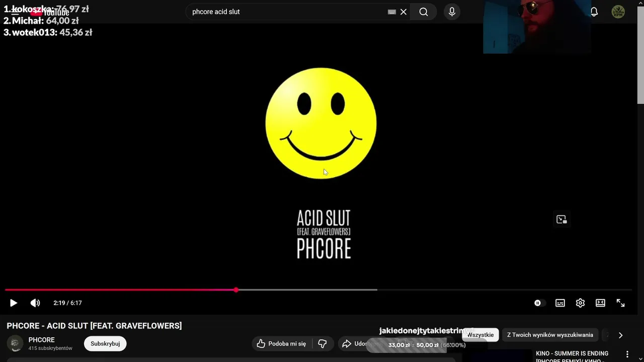Enter full screen mode
Viewport: 644px width, 362px height.
(620, 303)
